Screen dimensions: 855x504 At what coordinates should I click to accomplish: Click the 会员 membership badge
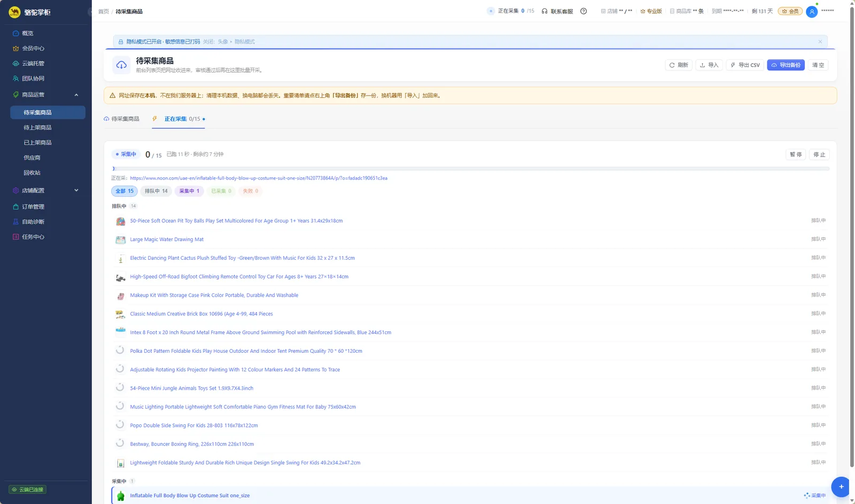[x=790, y=11]
